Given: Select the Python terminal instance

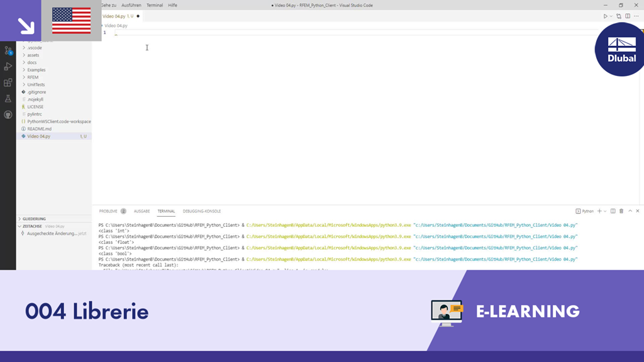Looking at the screenshot, I should click(x=584, y=211).
